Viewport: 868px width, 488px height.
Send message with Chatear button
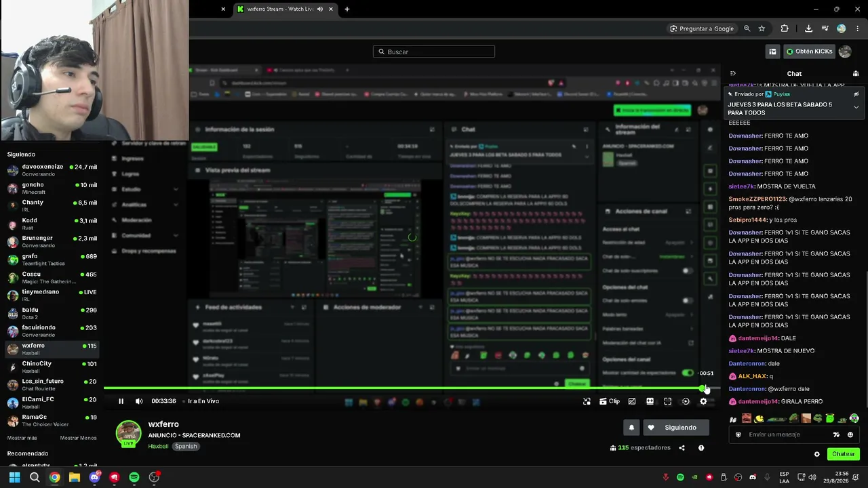tap(844, 454)
